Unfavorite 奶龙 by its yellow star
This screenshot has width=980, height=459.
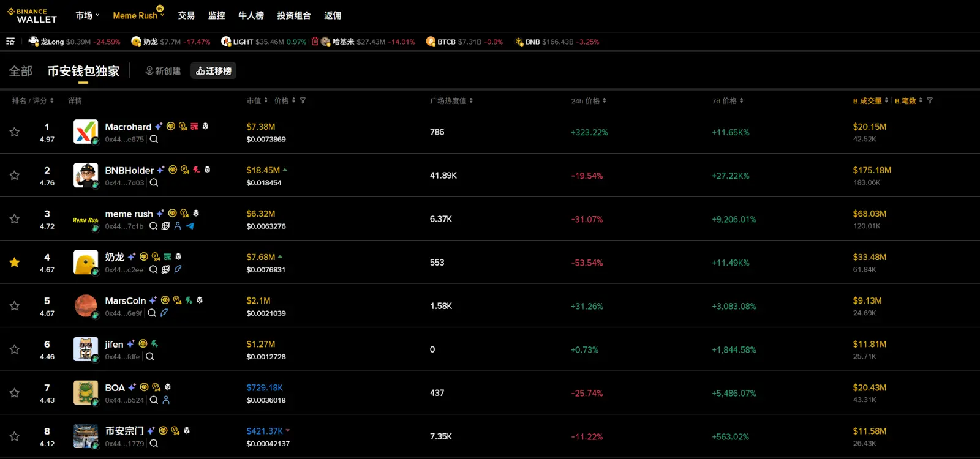tap(15, 263)
